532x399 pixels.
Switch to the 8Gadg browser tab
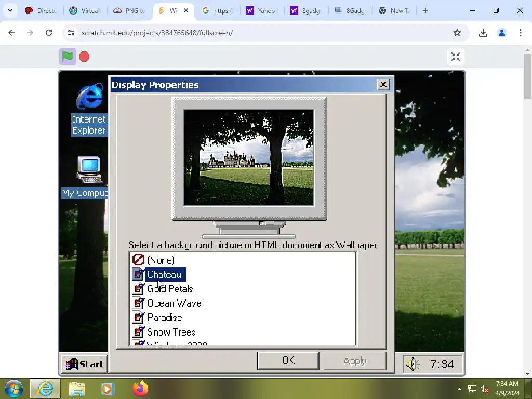[350, 10]
